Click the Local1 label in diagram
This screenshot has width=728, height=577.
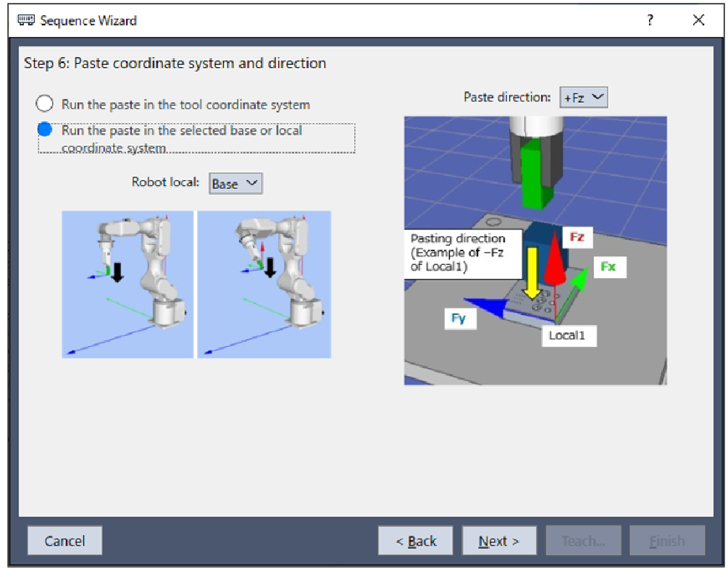click(x=569, y=335)
